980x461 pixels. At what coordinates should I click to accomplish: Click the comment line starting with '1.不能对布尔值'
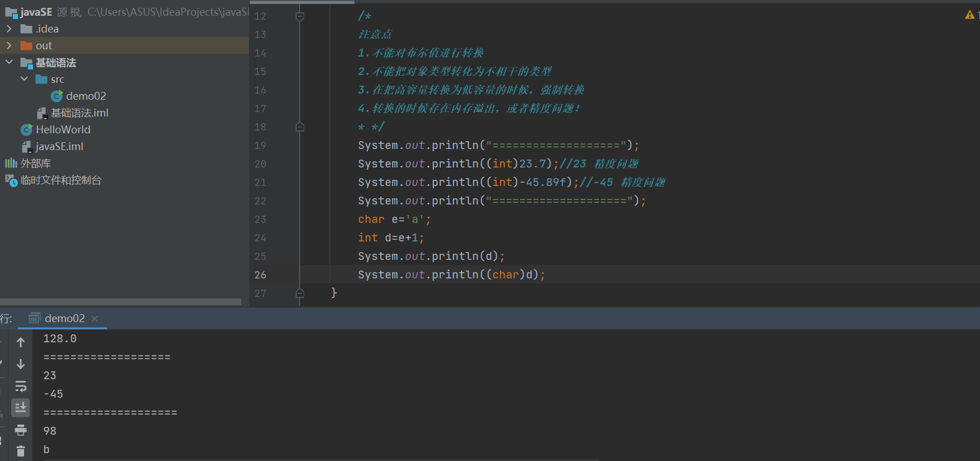421,53
